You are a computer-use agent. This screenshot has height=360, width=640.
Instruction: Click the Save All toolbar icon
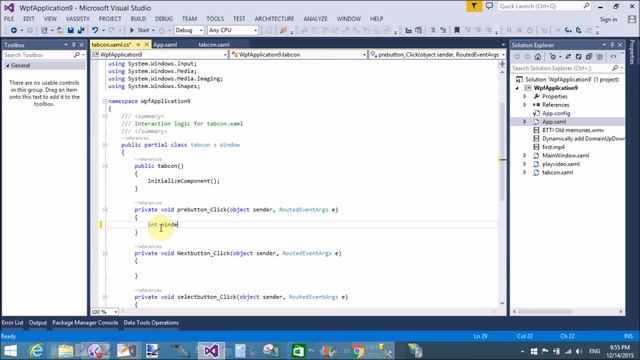pos(81,30)
